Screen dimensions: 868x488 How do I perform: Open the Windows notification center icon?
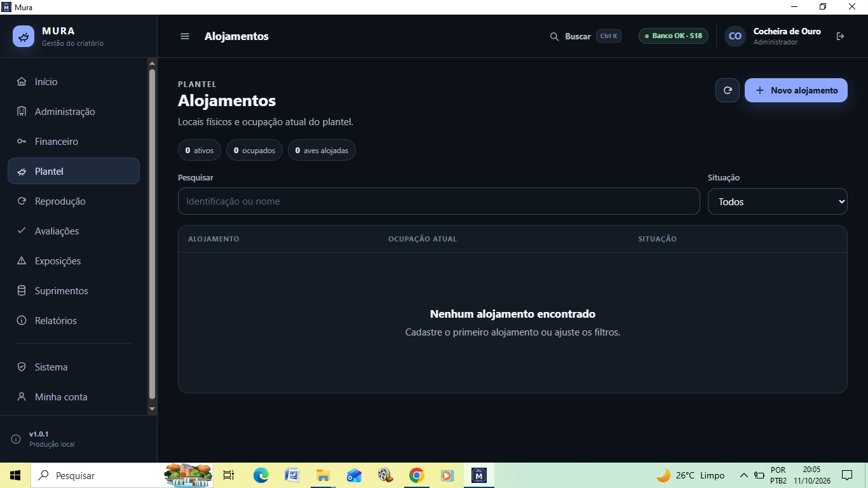point(846,475)
